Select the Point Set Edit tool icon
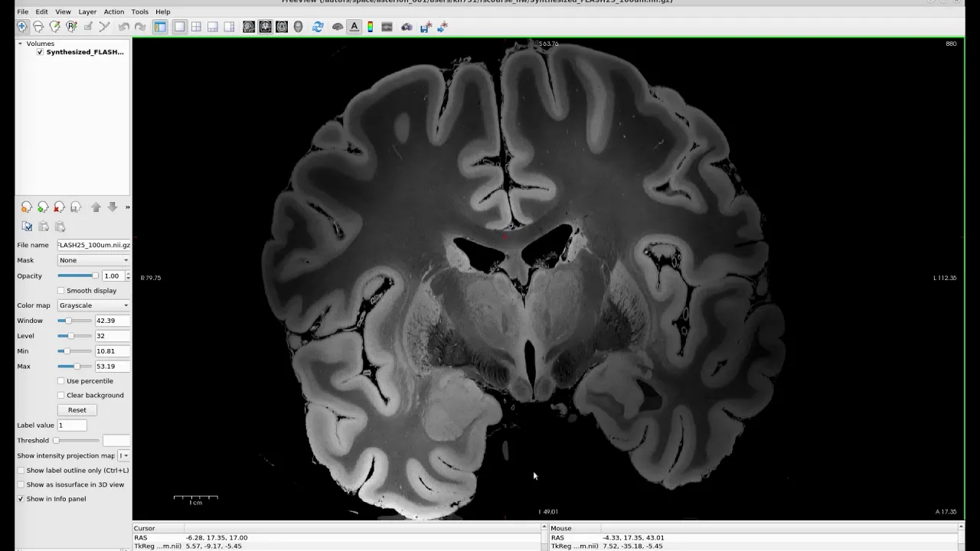 point(104,27)
